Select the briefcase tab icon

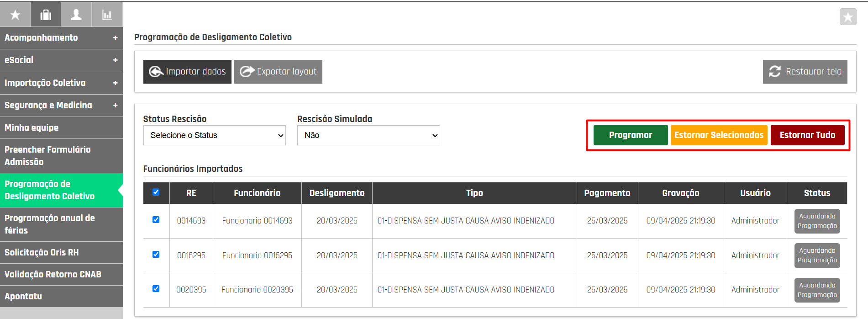click(x=46, y=15)
